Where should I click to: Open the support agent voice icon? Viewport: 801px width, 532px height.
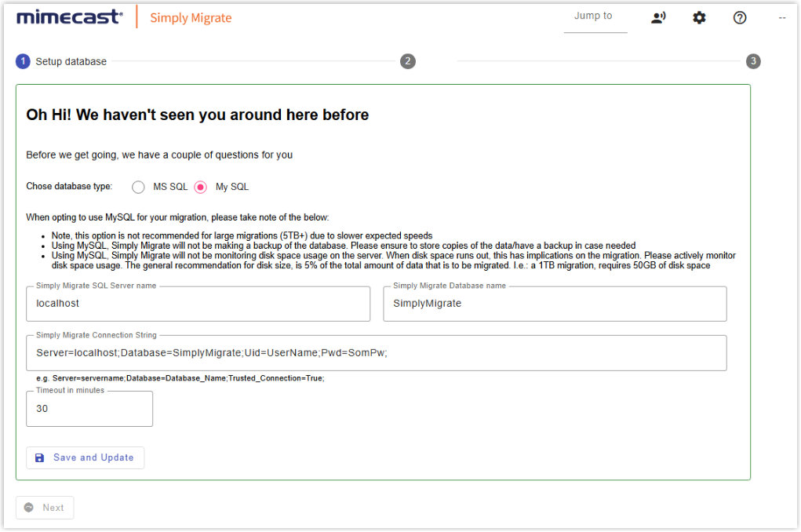658,18
